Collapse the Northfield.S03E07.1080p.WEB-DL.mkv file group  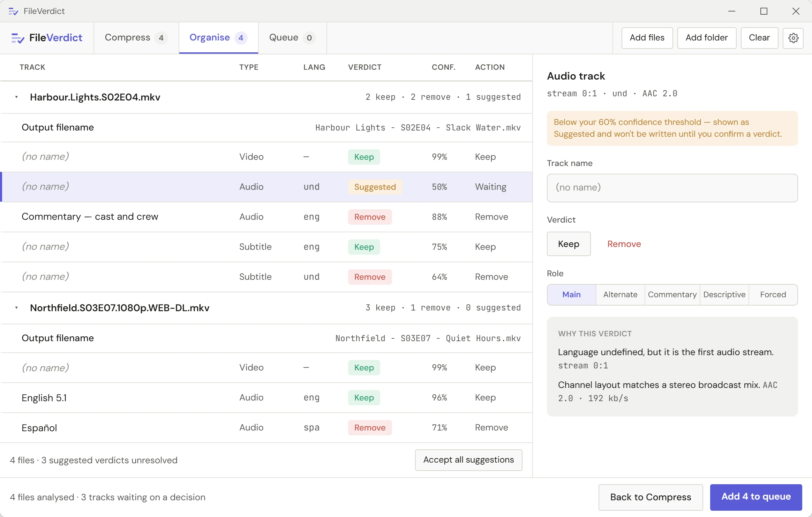(16, 308)
